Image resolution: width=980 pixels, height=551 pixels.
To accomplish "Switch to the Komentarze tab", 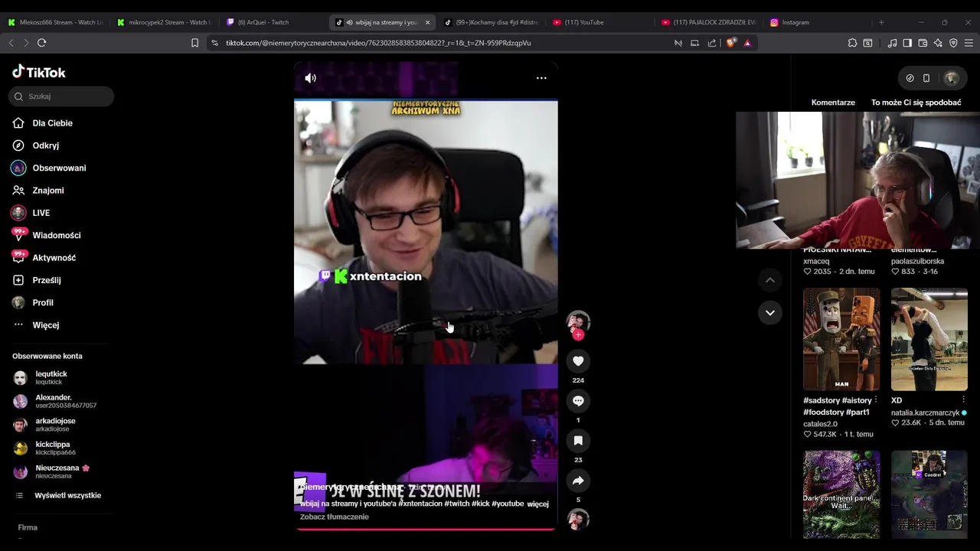I will point(833,103).
